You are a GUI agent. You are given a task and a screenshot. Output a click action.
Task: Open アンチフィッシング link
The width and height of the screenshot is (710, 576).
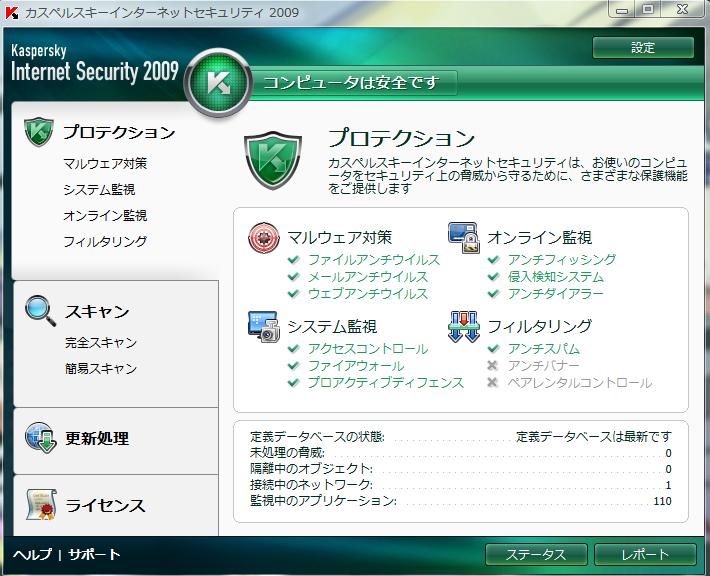pyautogui.click(x=561, y=259)
